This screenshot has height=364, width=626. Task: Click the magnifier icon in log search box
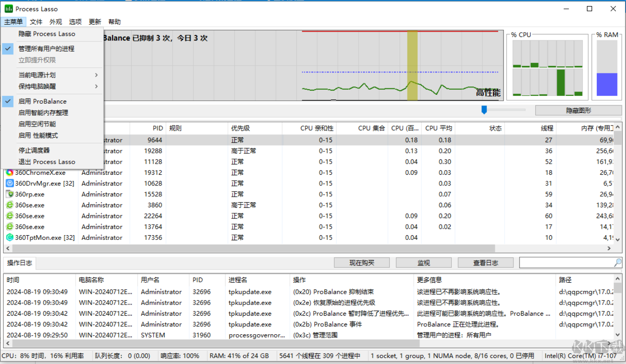click(617, 263)
